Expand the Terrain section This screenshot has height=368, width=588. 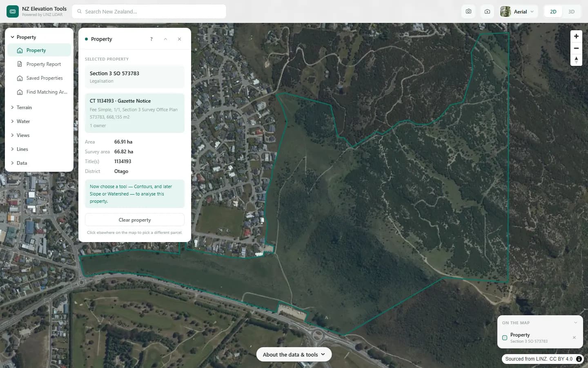(x=39, y=108)
